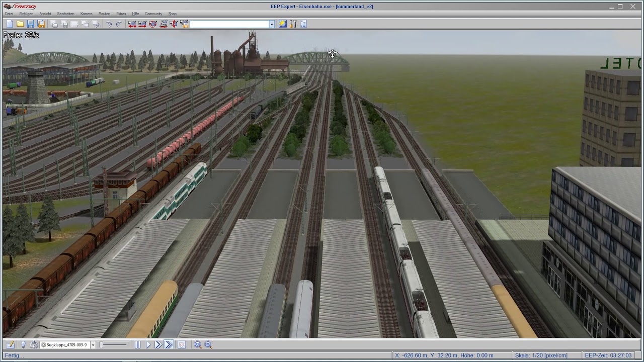Click the Save As icon
The image size is (644, 362).
point(41,24)
